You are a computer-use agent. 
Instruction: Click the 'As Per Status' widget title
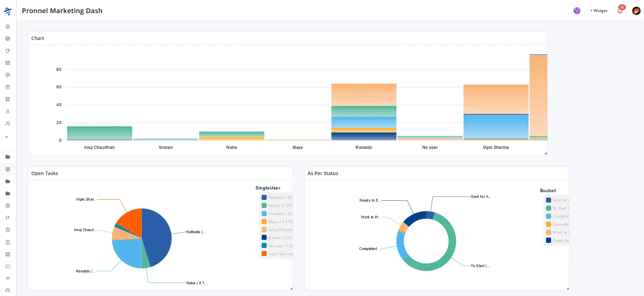point(323,173)
